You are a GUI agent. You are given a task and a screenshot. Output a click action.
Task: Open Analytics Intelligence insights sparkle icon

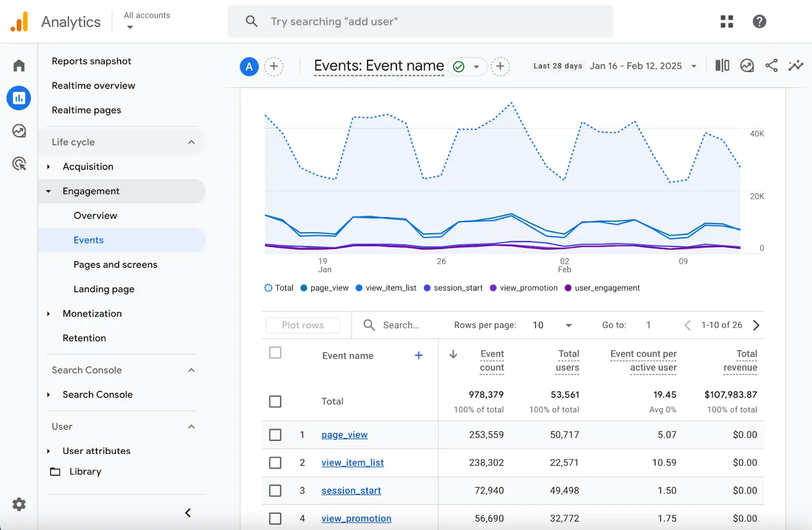tap(796, 65)
